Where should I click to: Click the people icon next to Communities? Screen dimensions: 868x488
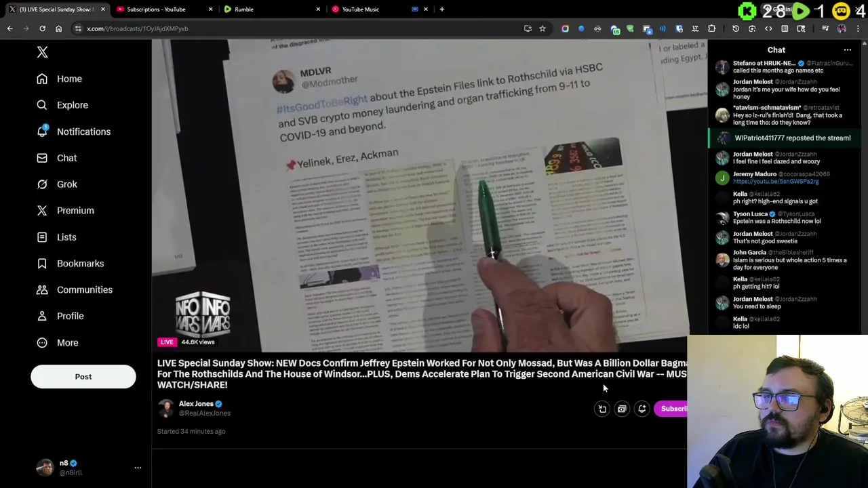(x=42, y=290)
